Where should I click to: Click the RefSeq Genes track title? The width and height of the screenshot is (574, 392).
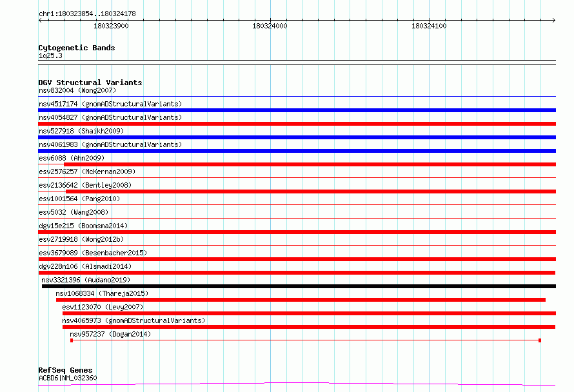tap(65, 370)
